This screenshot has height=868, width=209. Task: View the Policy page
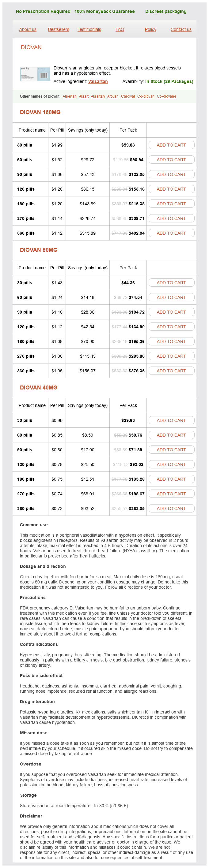click(150, 30)
